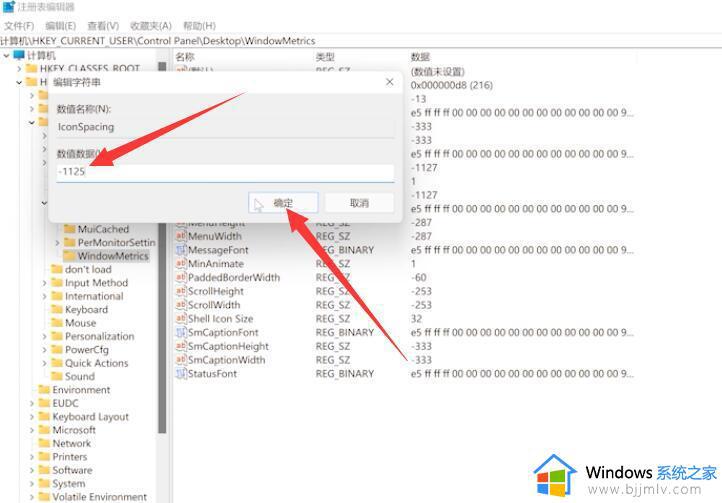
Task: Click the registry path address bar
Action: [361, 41]
